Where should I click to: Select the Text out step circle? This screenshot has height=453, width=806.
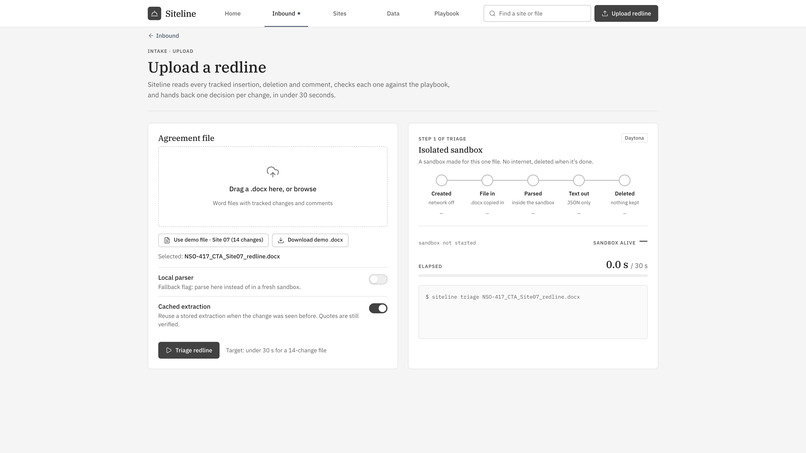578,180
